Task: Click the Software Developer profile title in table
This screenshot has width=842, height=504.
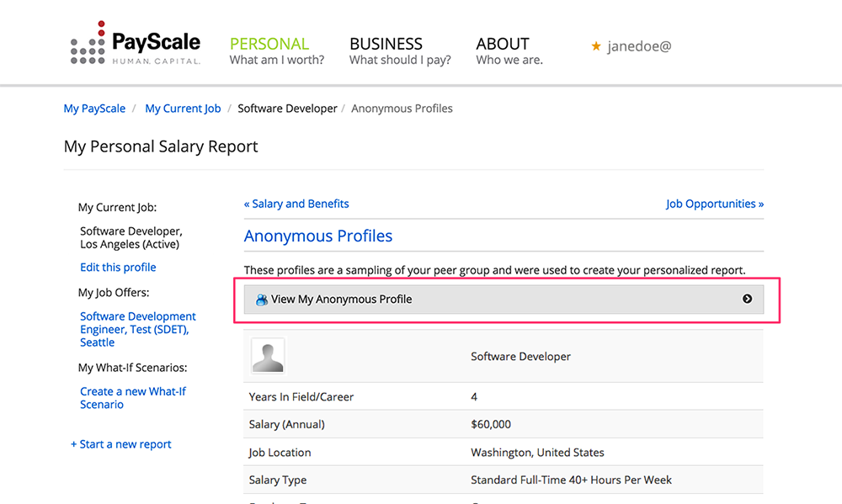Action: pyautogui.click(x=520, y=357)
